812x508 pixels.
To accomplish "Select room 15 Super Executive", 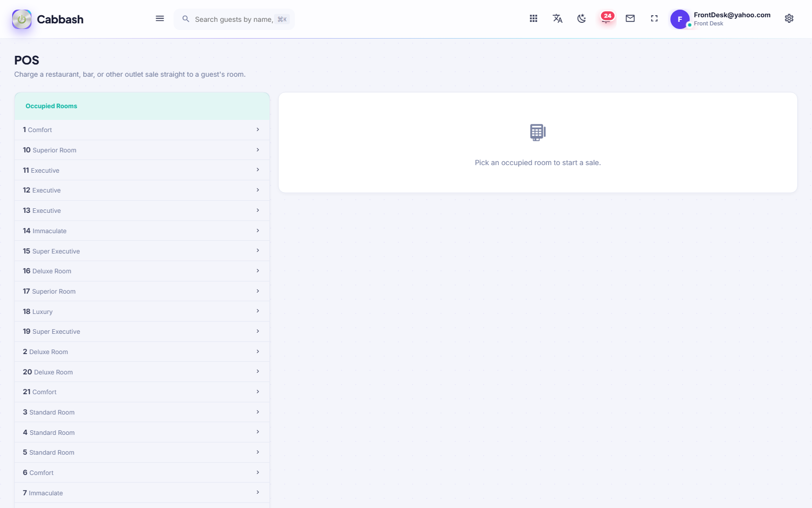I will [x=142, y=251].
